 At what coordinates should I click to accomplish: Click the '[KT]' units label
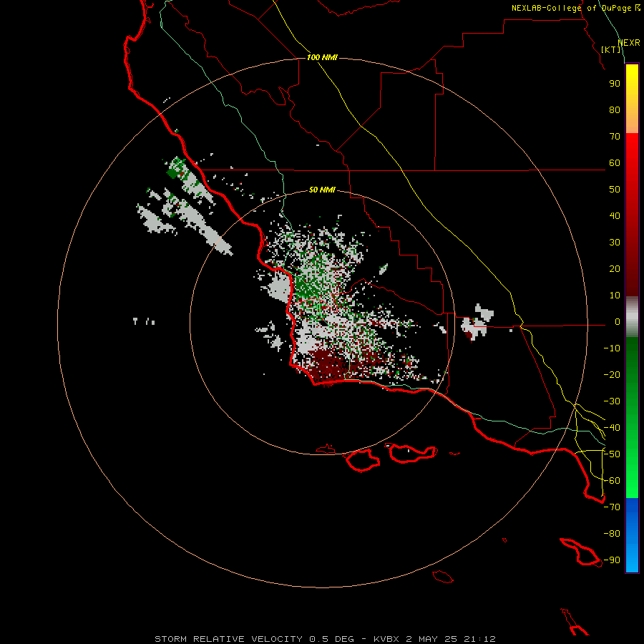(x=611, y=49)
